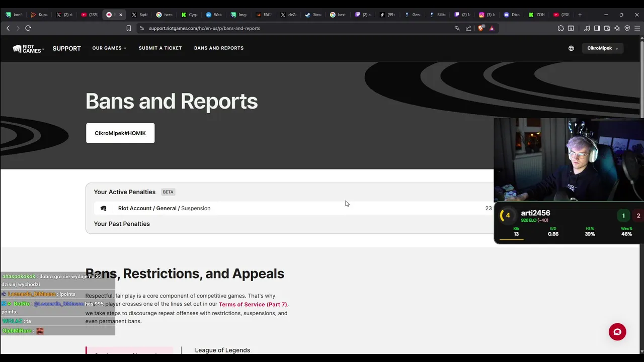Click the Bans, Restrictions, and Appeals heading
644x362 pixels.
(x=185, y=274)
